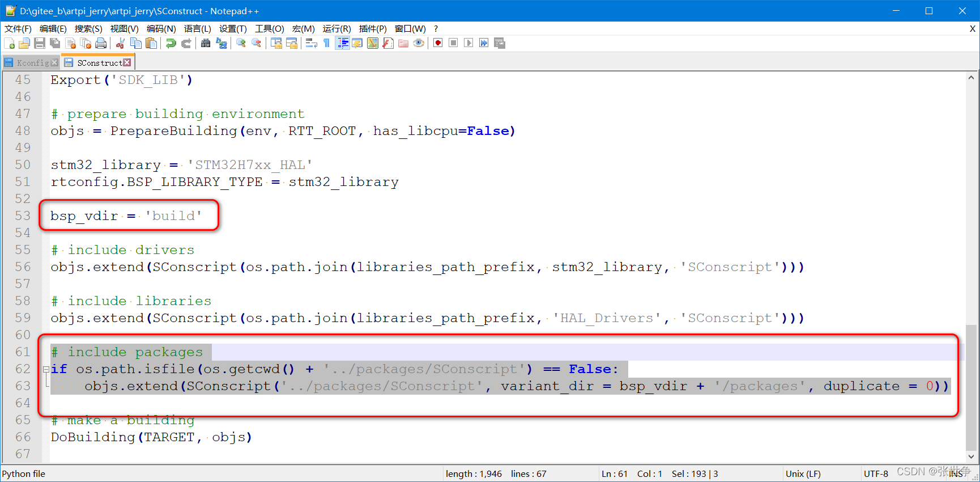Click the UTF-8 encoding status field
Screen dimensions: 980x482
(876, 473)
